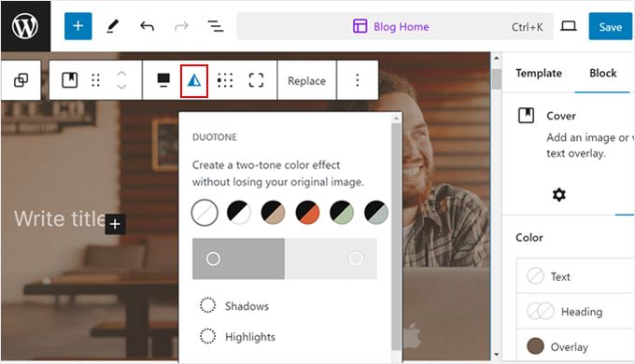Move the block down
The image size is (635, 364).
click(x=121, y=87)
